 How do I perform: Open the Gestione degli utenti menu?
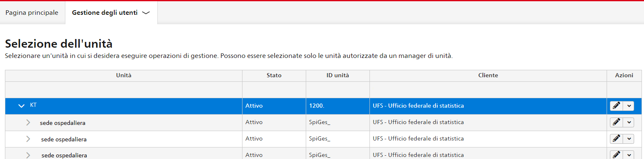point(111,13)
